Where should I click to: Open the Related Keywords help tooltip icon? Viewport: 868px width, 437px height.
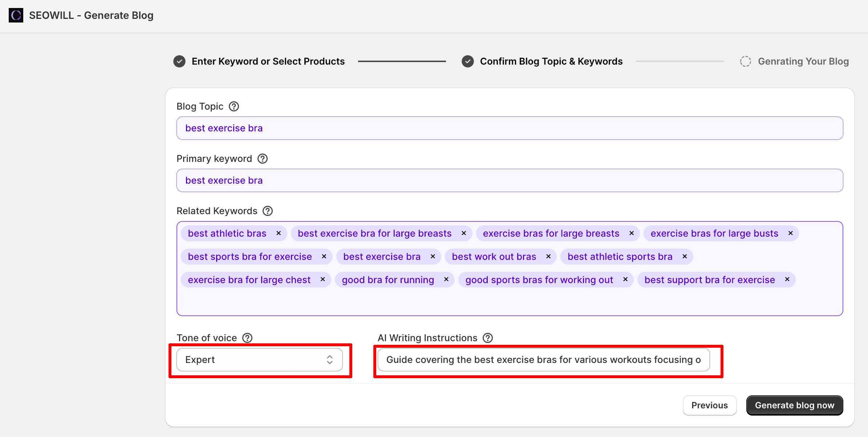(268, 211)
